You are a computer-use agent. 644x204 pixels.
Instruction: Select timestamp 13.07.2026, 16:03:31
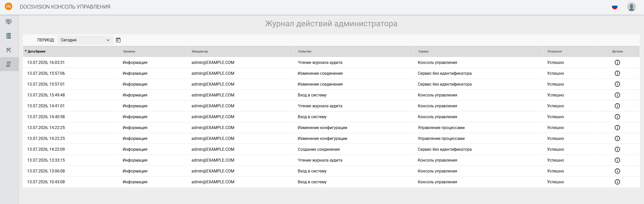[x=46, y=62]
